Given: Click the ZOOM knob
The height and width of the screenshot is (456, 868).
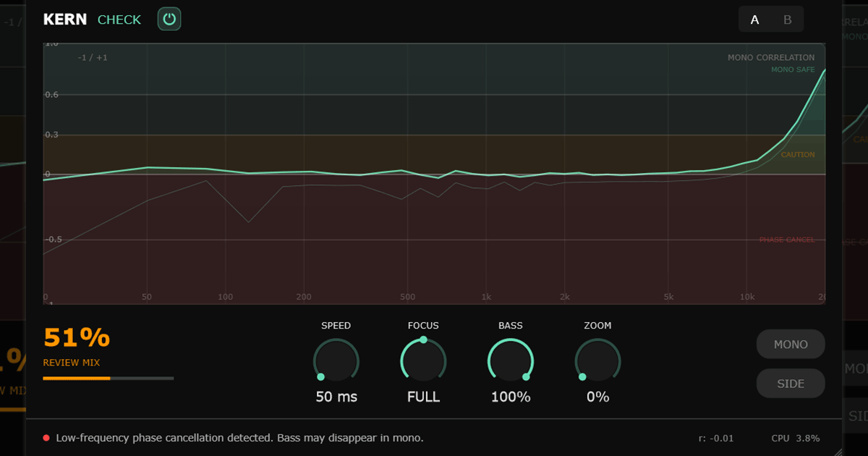Looking at the screenshot, I should coord(597,360).
